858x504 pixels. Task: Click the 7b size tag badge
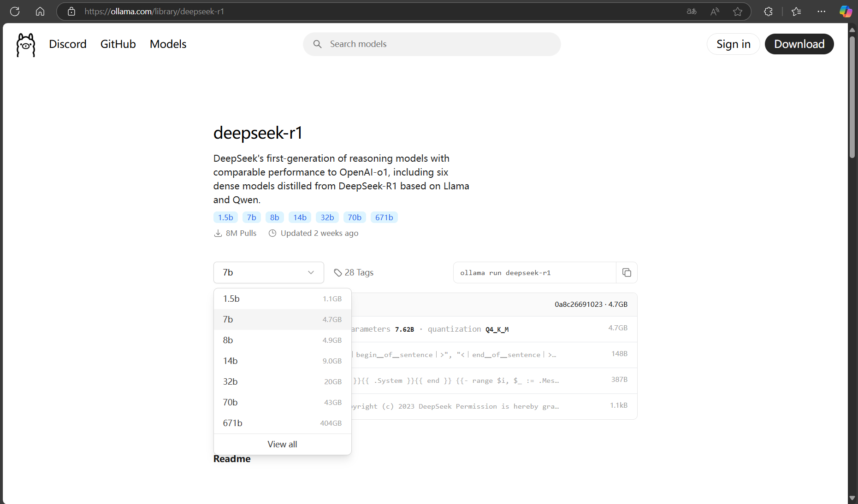pyautogui.click(x=252, y=217)
